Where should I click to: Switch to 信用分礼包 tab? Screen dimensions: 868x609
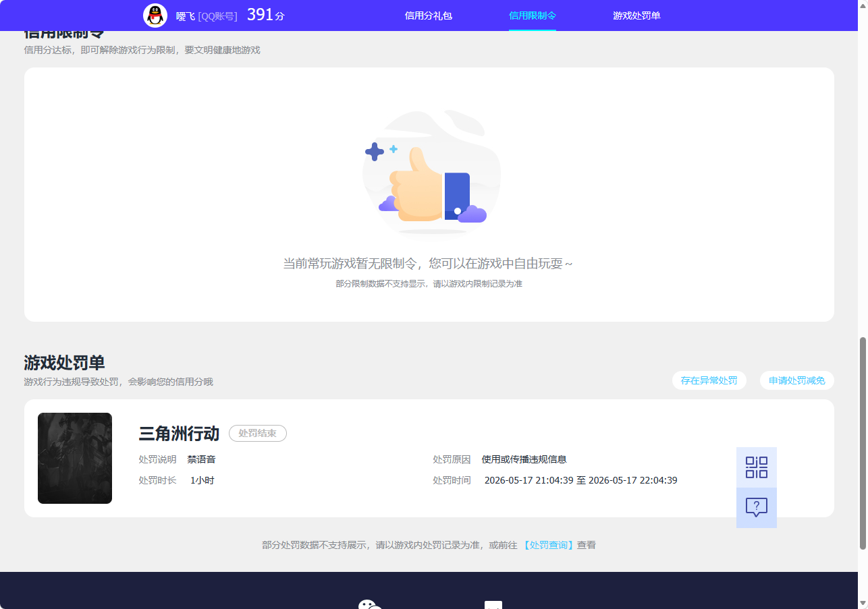pyautogui.click(x=428, y=16)
